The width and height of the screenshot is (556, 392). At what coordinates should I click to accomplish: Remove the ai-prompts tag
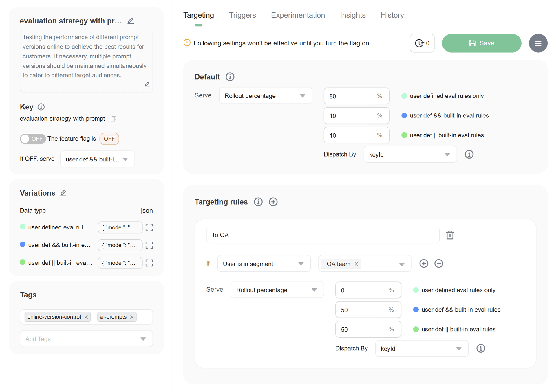(132, 317)
